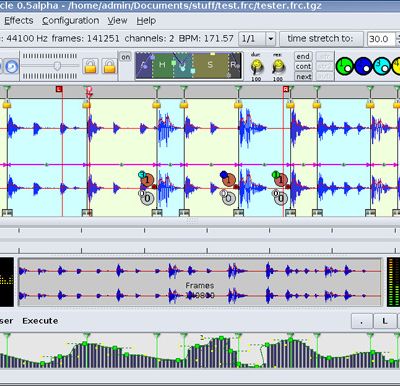Image resolution: width=400 pixels, height=386 pixels.
Task: Toggle the padlock icon next to the slider
Action: click(x=90, y=66)
